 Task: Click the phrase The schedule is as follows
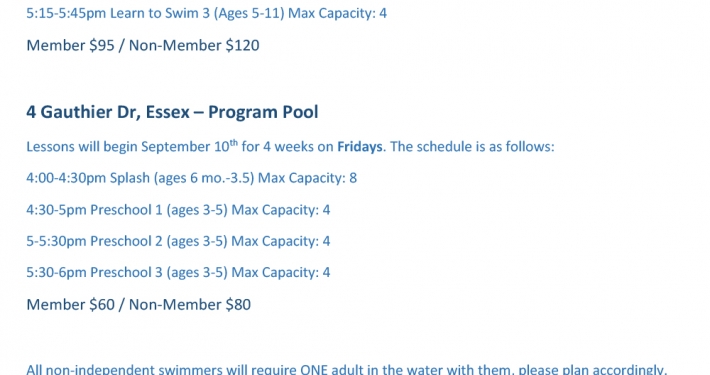click(472, 147)
